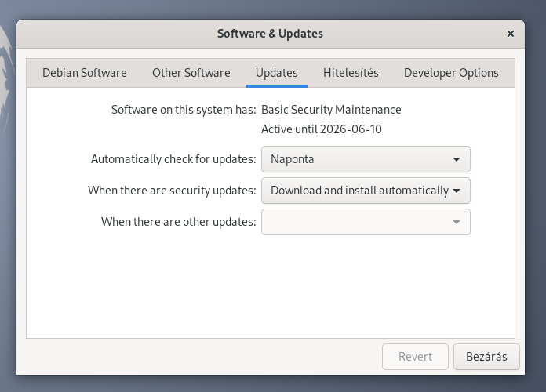This screenshot has height=392, width=546.
Task: Click the Bezárás button
Action: [x=486, y=357]
